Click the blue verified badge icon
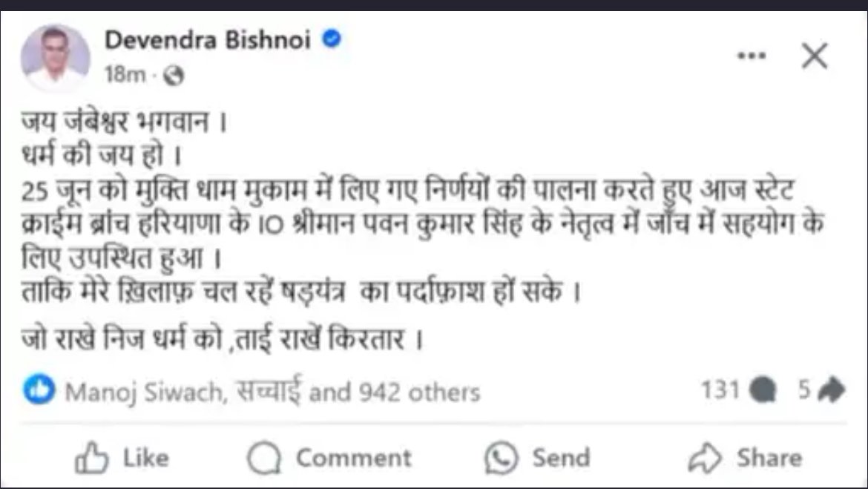The height and width of the screenshot is (489, 868). pyautogui.click(x=332, y=40)
